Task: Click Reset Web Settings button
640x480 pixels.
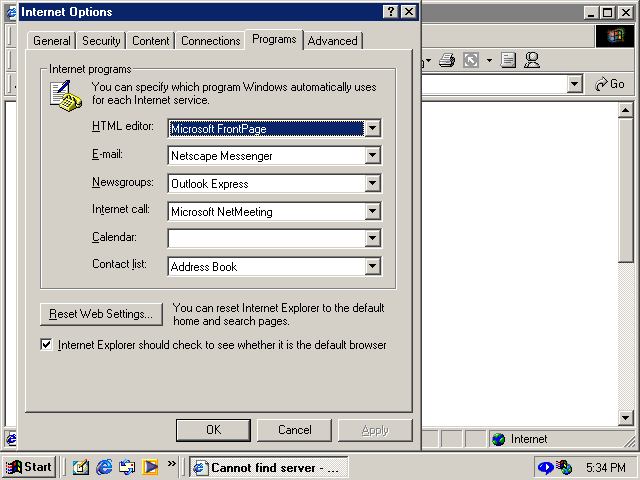Action: (x=101, y=314)
